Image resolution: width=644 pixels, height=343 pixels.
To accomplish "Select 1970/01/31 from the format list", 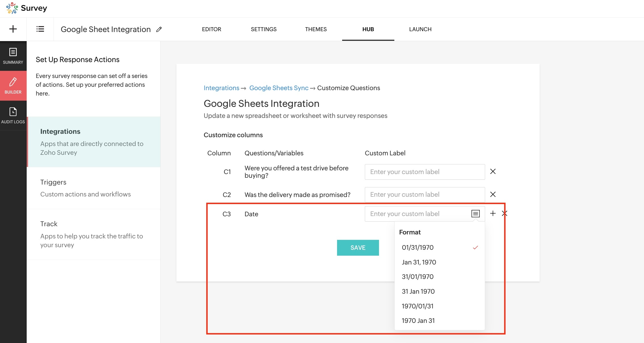I will [x=418, y=306].
